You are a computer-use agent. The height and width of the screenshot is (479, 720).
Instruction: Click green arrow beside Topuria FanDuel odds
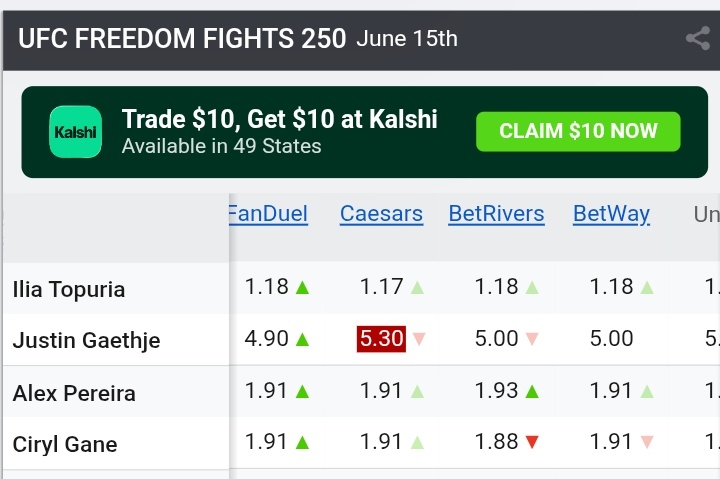(x=303, y=288)
